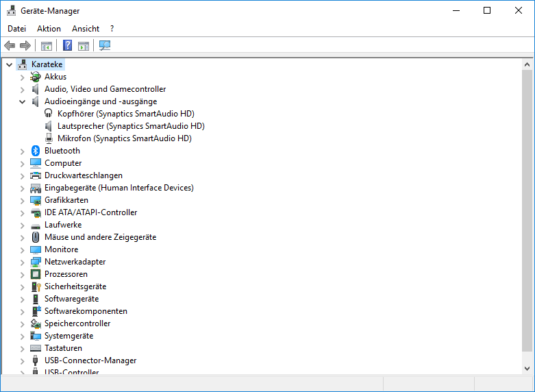Open the Datei menu
535x392 pixels.
click(x=16, y=29)
